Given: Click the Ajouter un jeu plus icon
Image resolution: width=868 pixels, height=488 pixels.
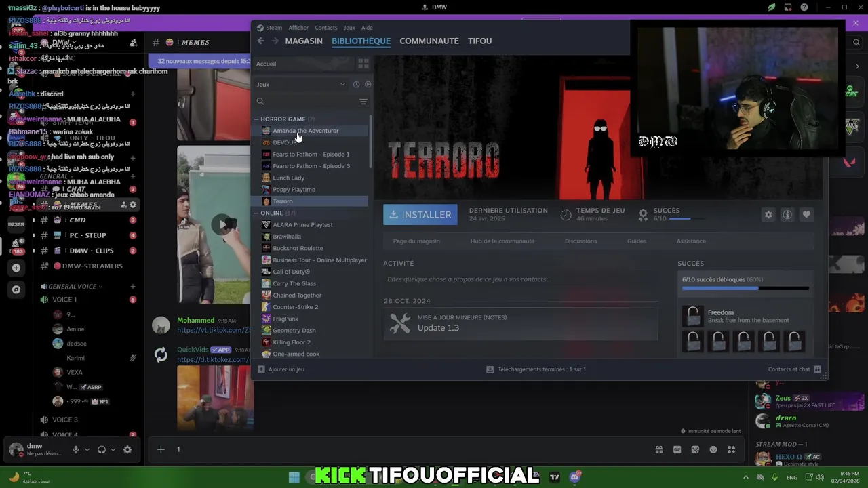Looking at the screenshot, I should pyautogui.click(x=261, y=369).
